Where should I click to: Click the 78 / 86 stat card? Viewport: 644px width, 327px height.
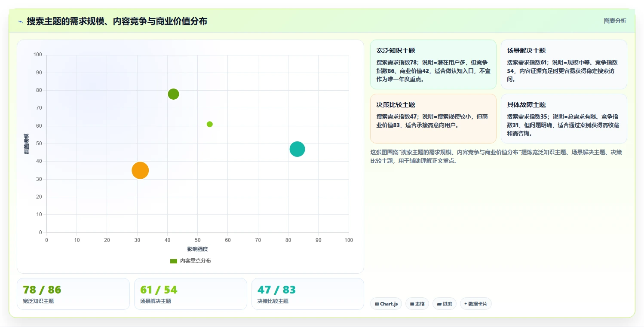pos(73,294)
